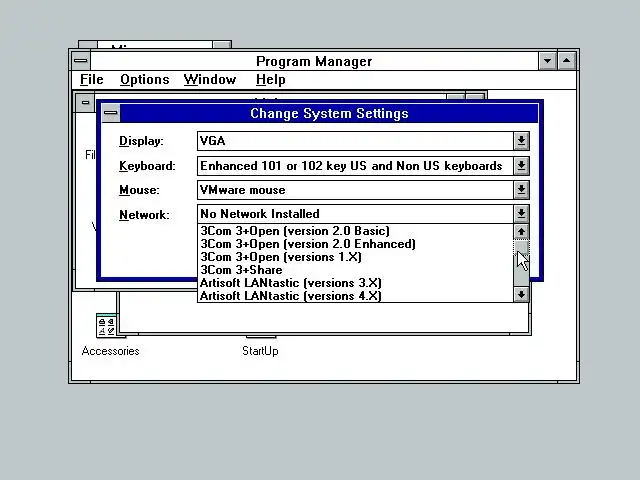Viewport: 640px width, 480px height.
Task: Click the Program Manager title bar
Action: click(314, 61)
